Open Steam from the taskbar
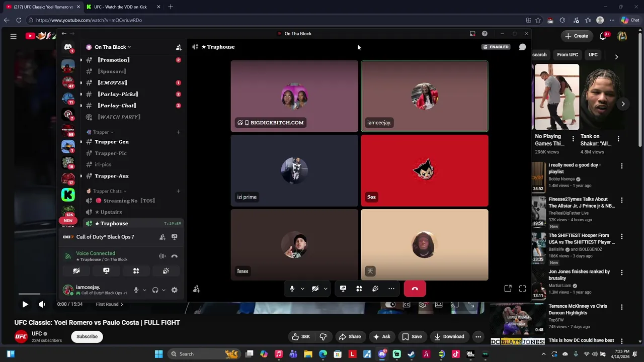This screenshot has height=362, width=644. 411,354
